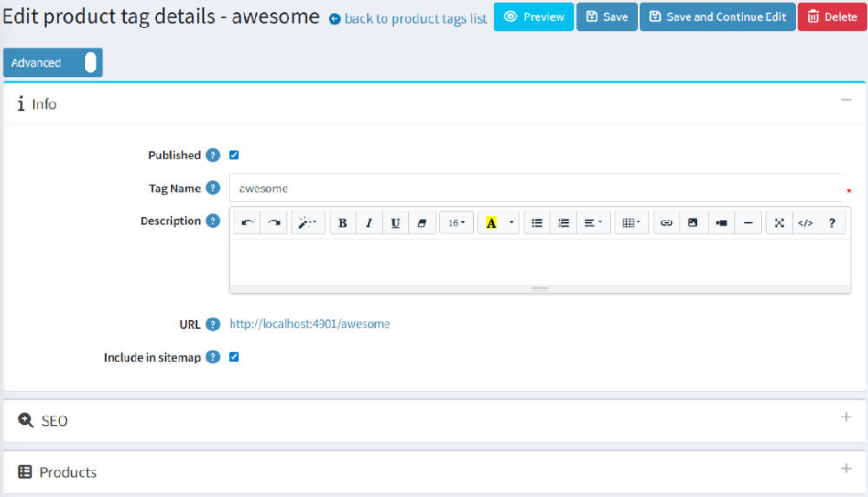Insert a video in the description

point(721,223)
